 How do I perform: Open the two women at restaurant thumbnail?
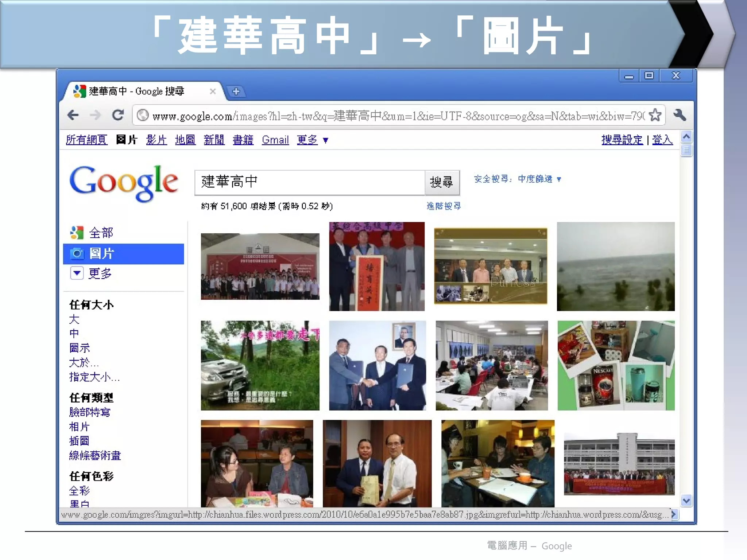point(257,464)
